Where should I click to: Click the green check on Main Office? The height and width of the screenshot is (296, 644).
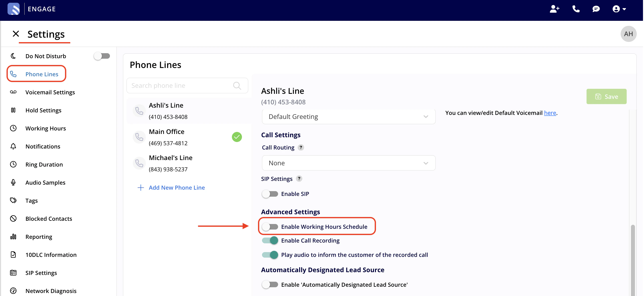pyautogui.click(x=237, y=137)
